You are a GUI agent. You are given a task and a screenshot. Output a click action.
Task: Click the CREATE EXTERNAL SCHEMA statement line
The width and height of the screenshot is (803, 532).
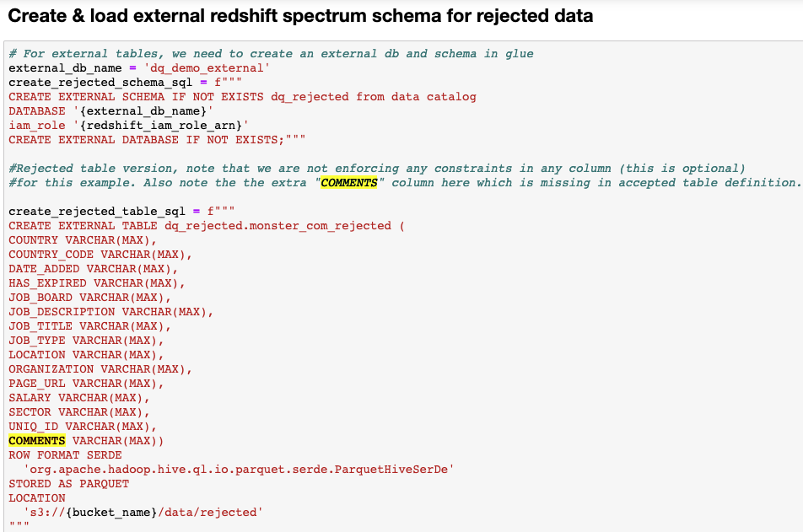pos(242,97)
